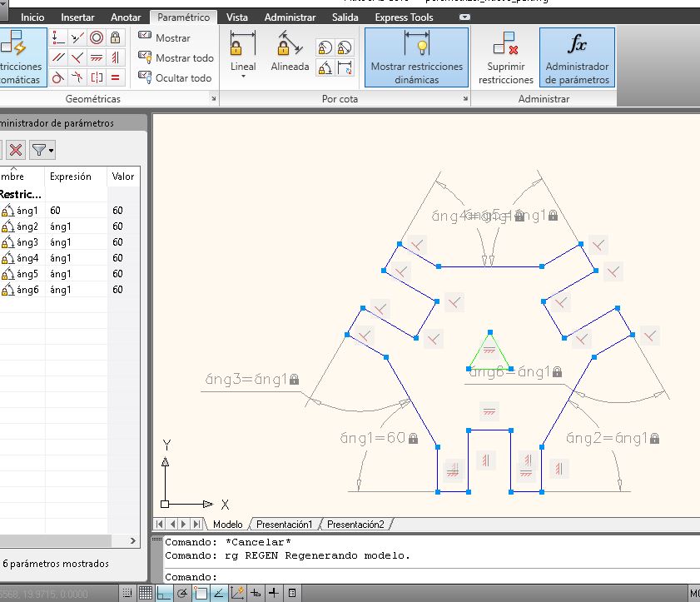Select the Lineal dimensional constraint

click(x=243, y=50)
